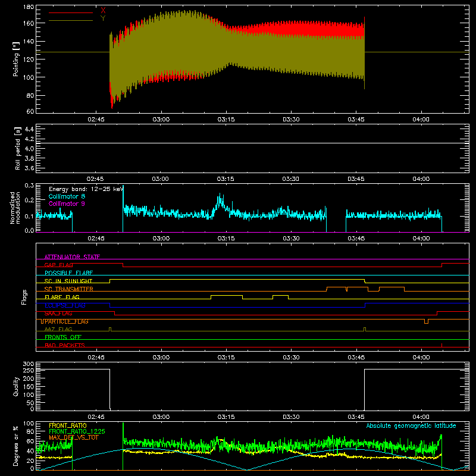Viewport: 476px width, 476px height.
Task: Click the FRONT_RATIO_1225 legend entry
Action: pyautogui.click(x=77, y=431)
